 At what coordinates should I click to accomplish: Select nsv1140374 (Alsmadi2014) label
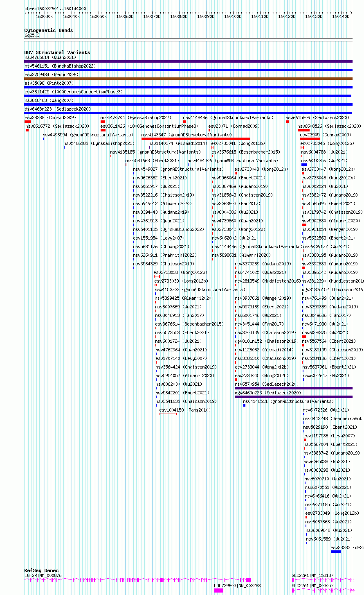[178, 143]
